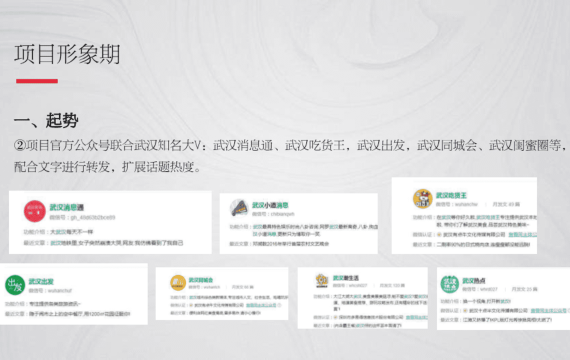Click the WeChat ID line of the 武汉消息通 card

pos(82,217)
